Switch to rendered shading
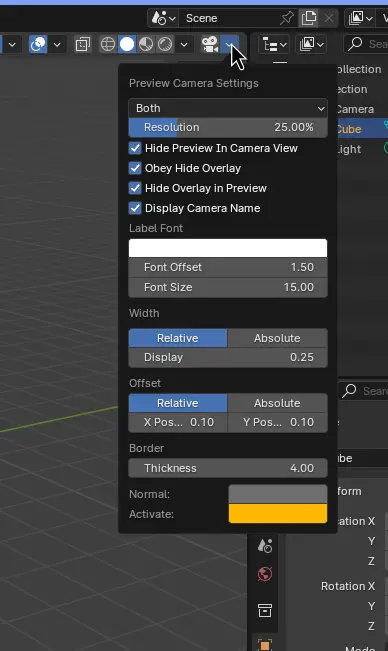The width and height of the screenshot is (388, 651). coord(165,44)
